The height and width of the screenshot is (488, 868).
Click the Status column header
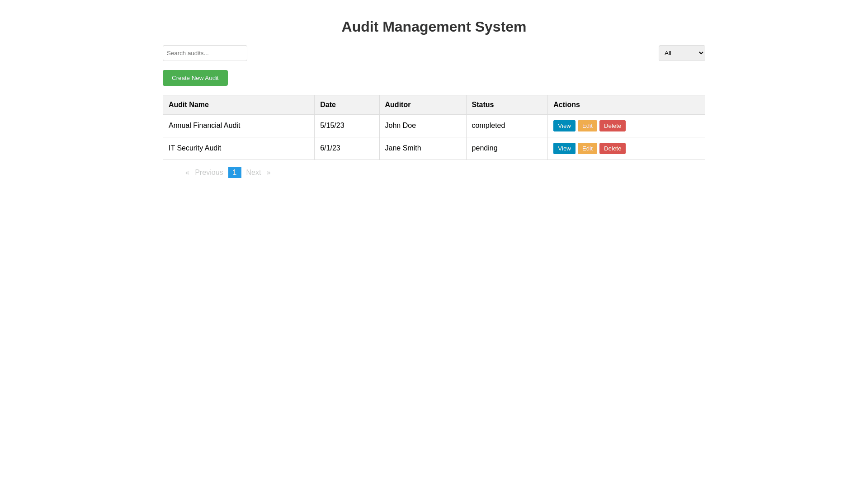482,105
